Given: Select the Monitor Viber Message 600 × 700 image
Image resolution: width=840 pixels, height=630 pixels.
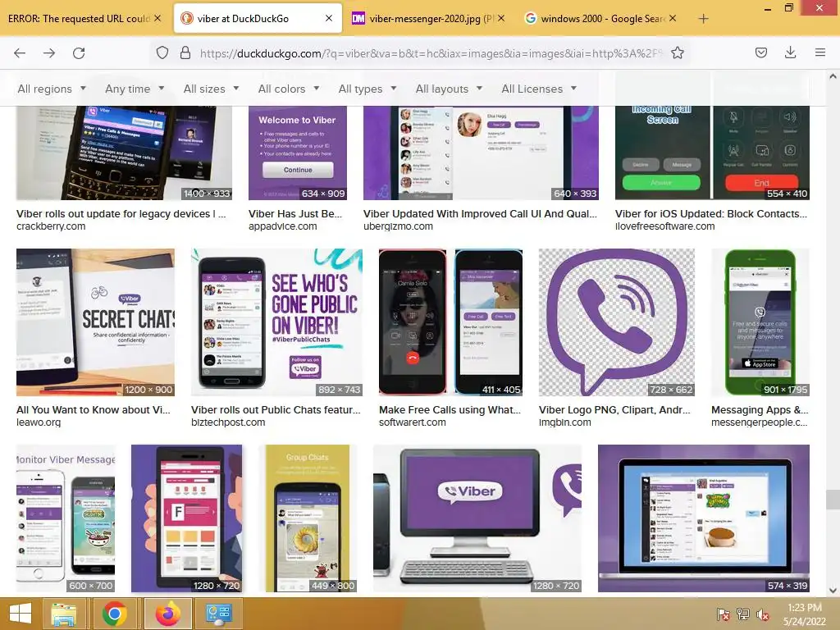Looking at the screenshot, I should pyautogui.click(x=66, y=518).
